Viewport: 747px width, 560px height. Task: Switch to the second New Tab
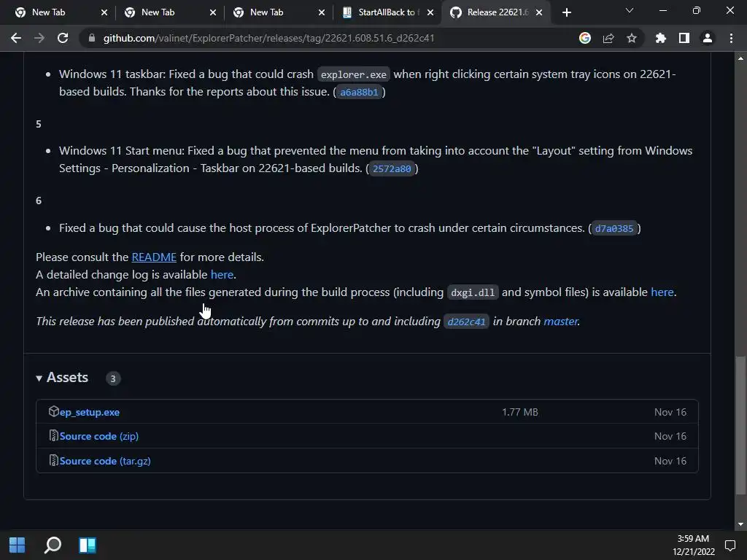[x=166, y=12]
